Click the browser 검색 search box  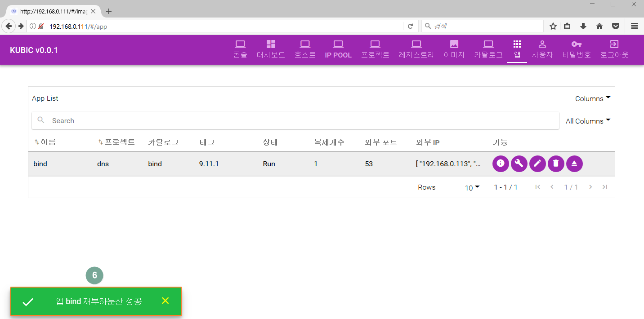coord(482,27)
